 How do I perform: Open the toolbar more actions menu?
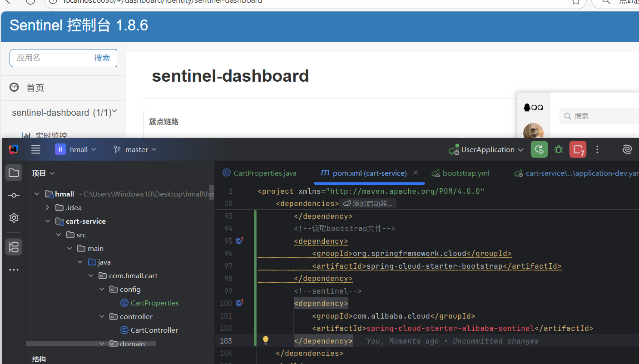(x=597, y=149)
